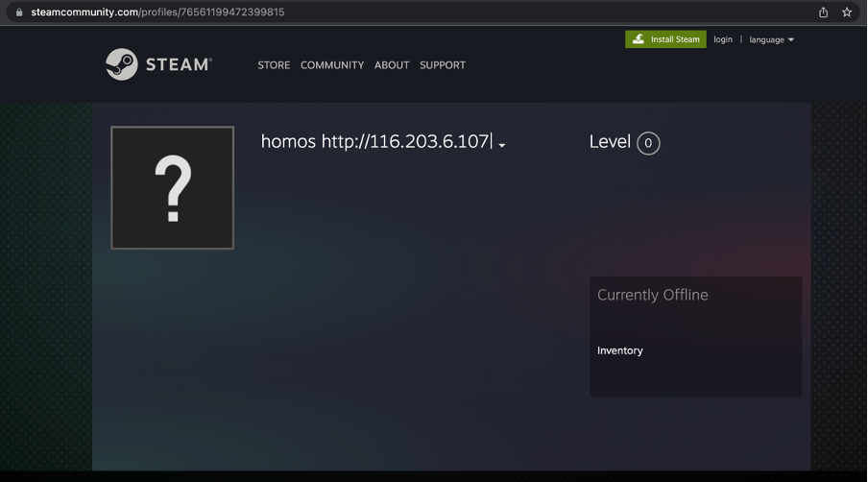The height and width of the screenshot is (482, 868).
Task: Click the Install Steam button
Action: 665,39
